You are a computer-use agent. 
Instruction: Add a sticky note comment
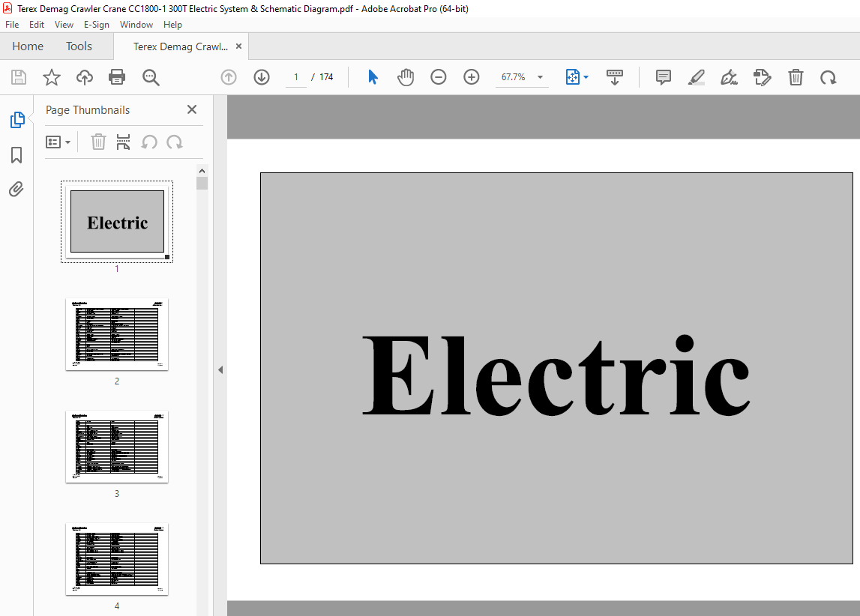pyautogui.click(x=664, y=77)
